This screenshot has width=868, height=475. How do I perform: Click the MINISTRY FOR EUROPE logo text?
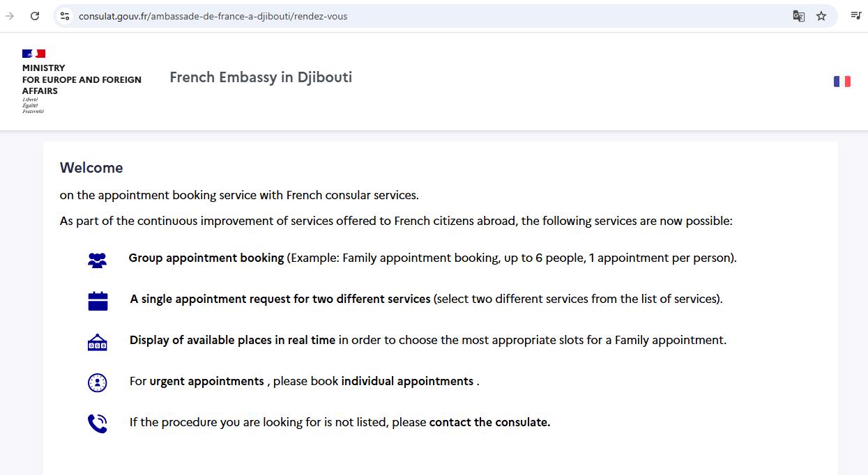tap(82, 79)
